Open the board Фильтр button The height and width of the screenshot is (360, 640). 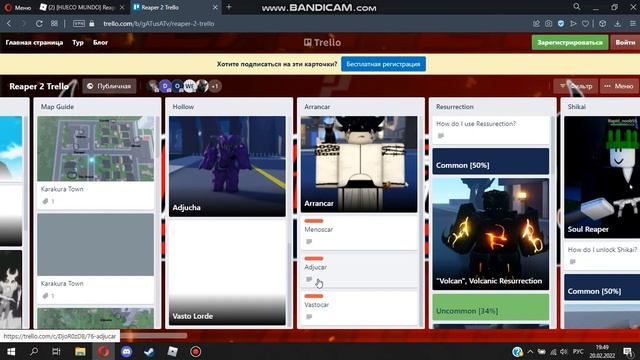point(576,86)
